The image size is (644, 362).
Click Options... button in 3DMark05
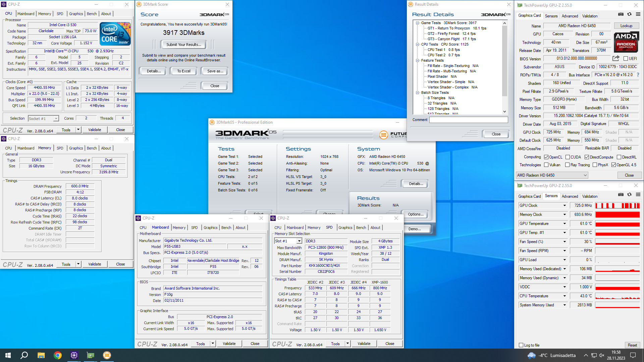tap(416, 214)
